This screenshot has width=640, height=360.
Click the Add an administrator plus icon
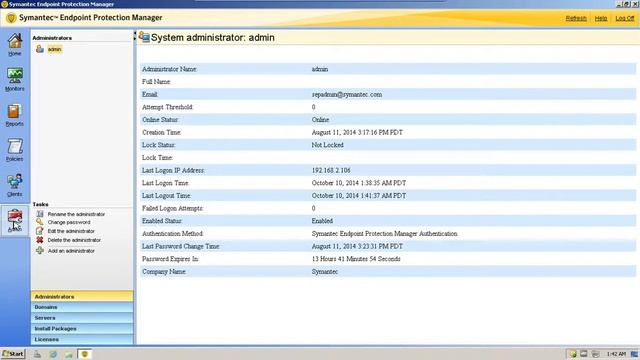click(x=40, y=251)
